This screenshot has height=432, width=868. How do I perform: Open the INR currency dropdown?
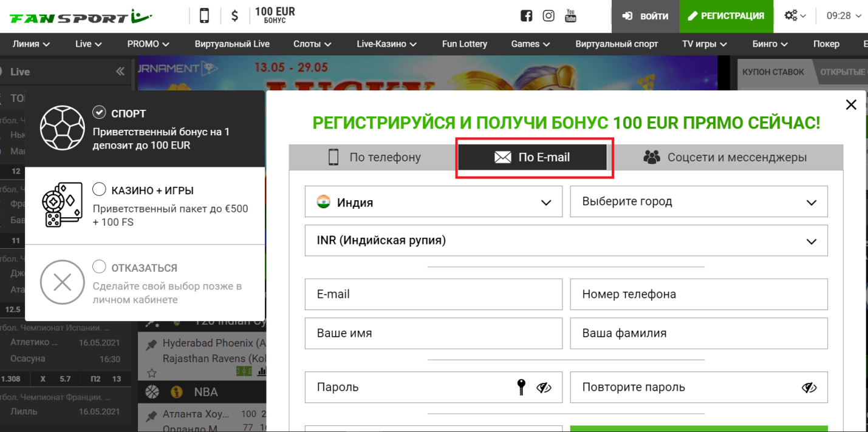[x=566, y=240]
